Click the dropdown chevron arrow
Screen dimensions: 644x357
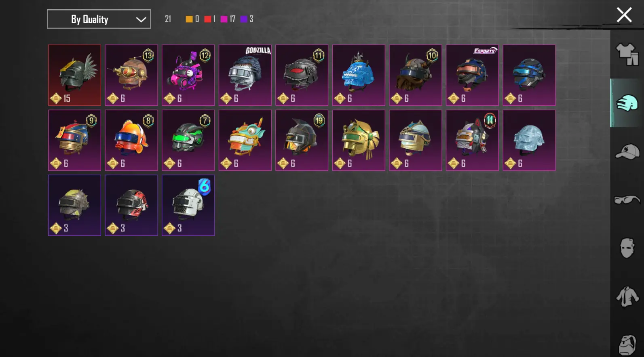click(x=141, y=19)
